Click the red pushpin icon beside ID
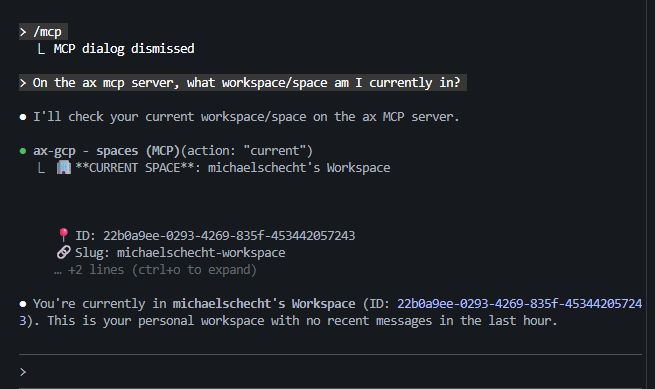The image size is (655, 389). coord(63,235)
